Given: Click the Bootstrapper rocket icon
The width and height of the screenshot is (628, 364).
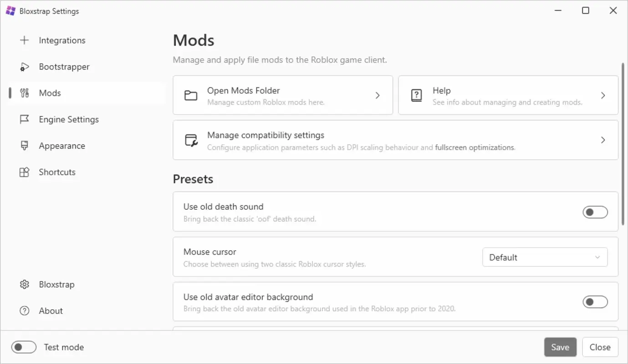Looking at the screenshot, I should click(x=25, y=66).
